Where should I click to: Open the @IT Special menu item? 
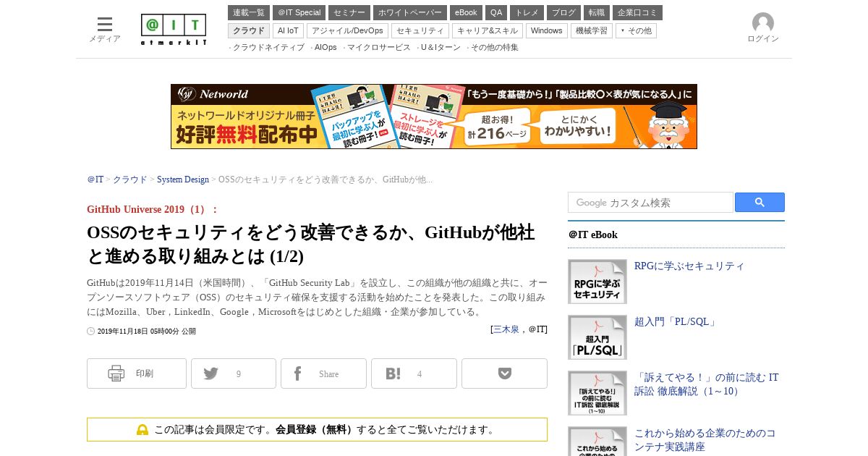[299, 12]
